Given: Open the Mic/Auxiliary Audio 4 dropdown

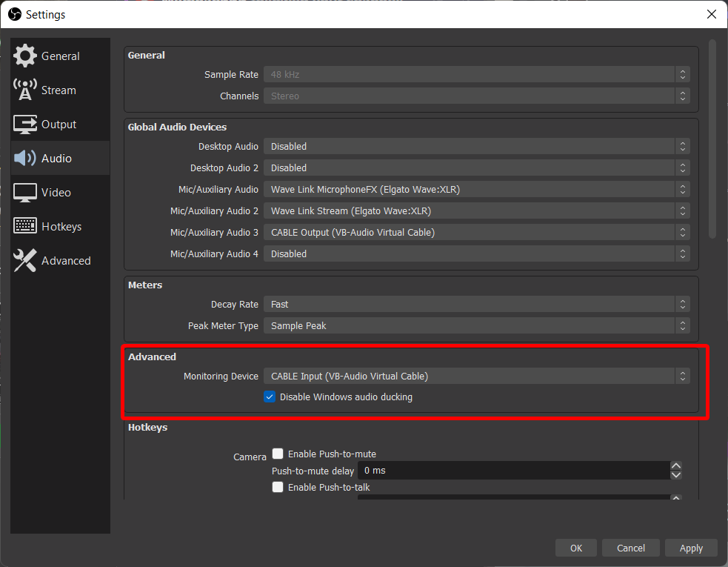Looking at the screenshot, I should [477, 253].
